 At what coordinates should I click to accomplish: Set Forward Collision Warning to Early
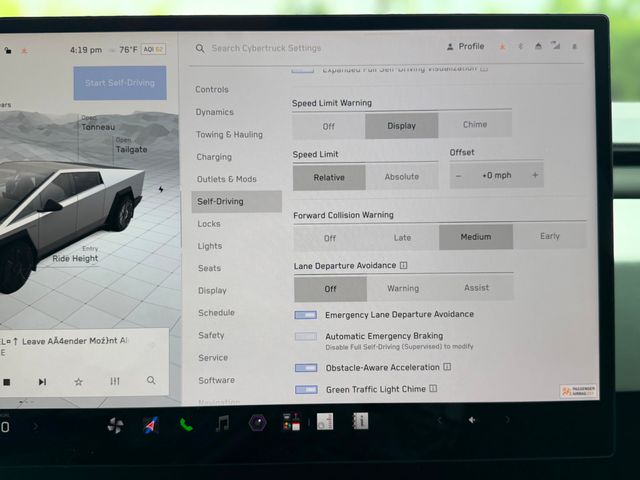[x=550, y=236]
